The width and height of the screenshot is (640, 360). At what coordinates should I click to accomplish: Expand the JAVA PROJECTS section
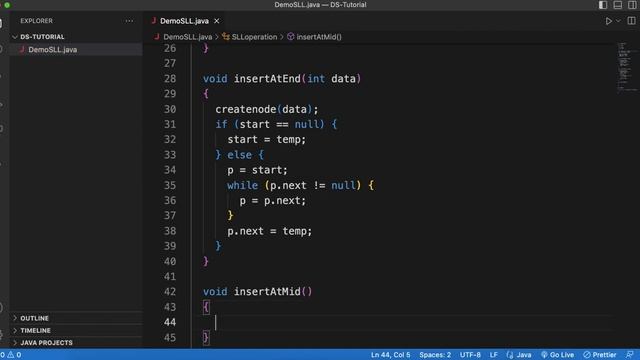tap(46, 342)
